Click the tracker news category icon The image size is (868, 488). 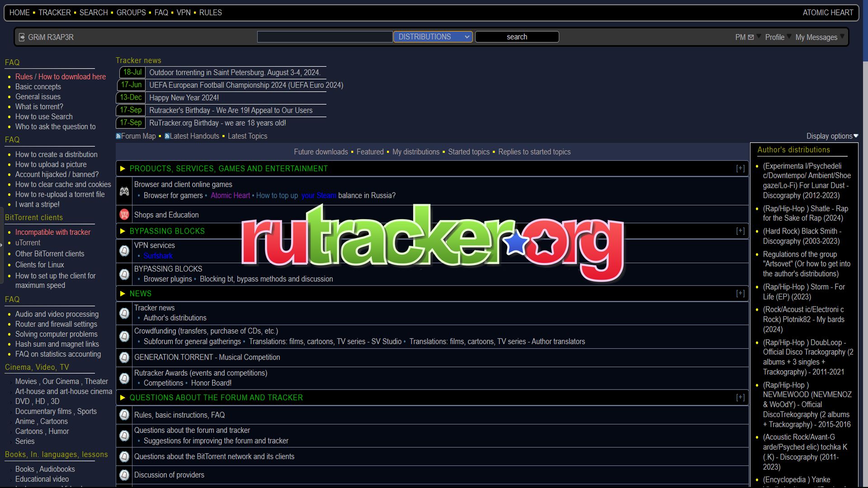coord(123,313)
